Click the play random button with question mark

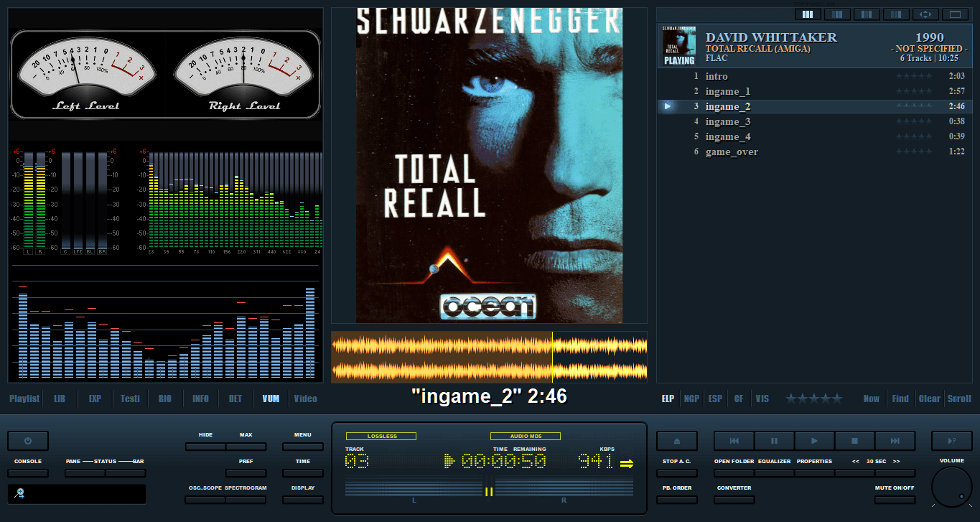coord(952,441)
